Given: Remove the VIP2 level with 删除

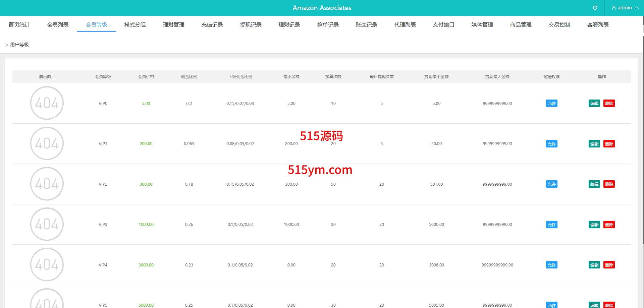Looking at the screenshot, I should (x=609, y=184).
